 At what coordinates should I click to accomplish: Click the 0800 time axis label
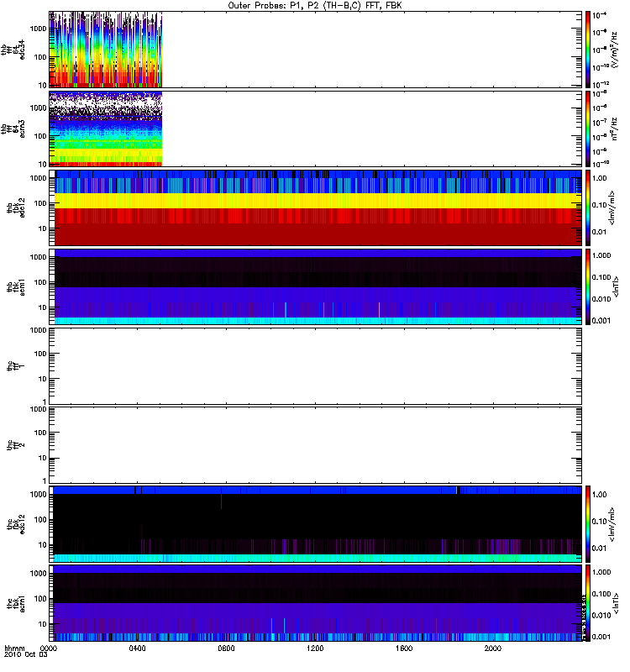pyautogui.click(x=226, y=648)
